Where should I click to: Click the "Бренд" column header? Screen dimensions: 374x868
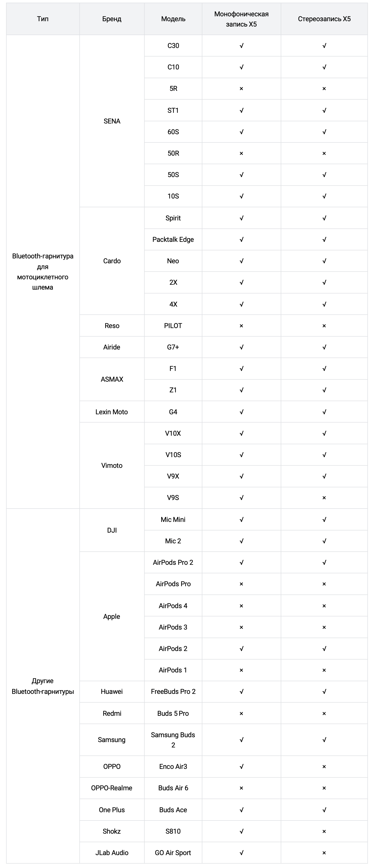112,19
